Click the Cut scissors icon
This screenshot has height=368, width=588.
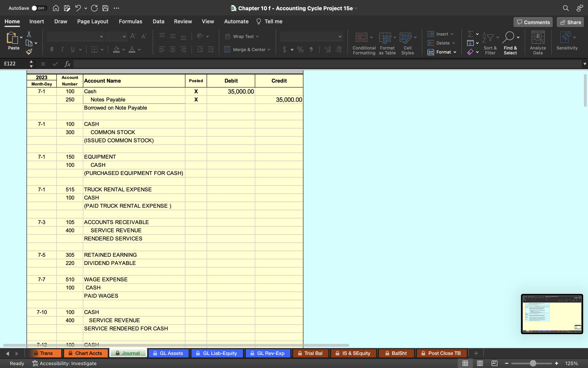click(x=29, y=34)
